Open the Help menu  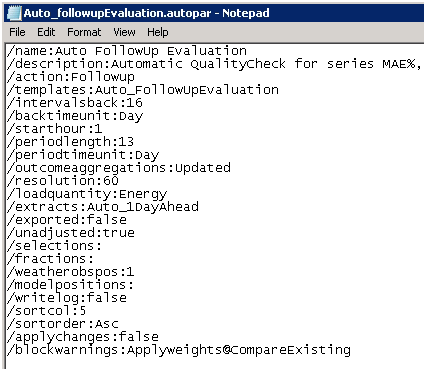(158, 32)
